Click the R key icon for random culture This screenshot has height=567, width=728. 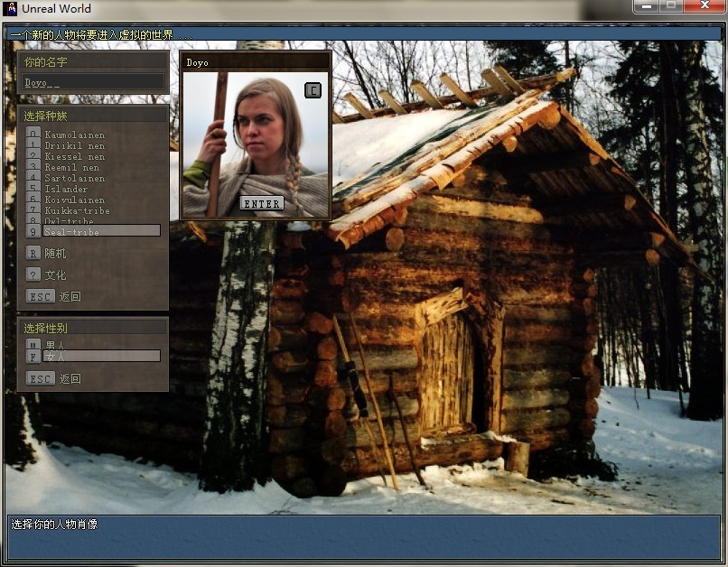coord(33,254)
